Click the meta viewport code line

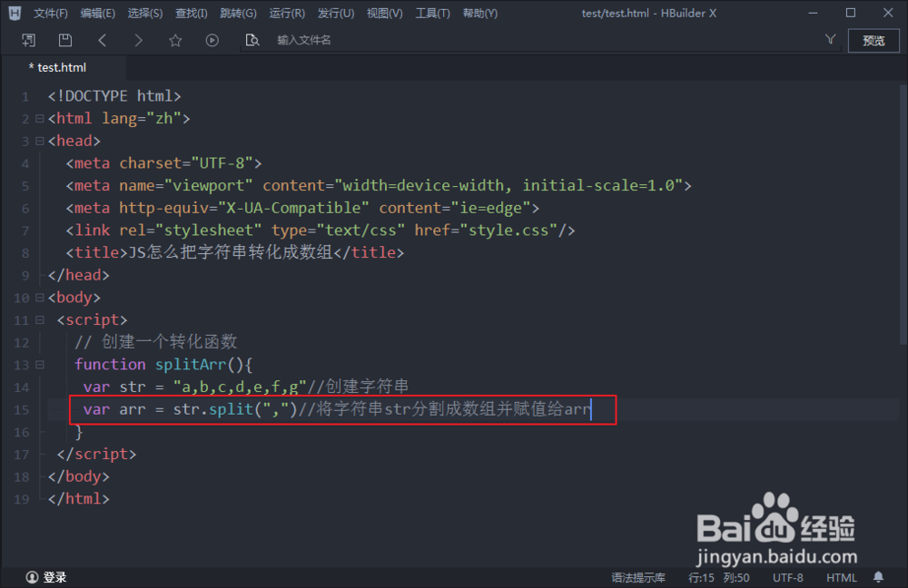(379, 185)
